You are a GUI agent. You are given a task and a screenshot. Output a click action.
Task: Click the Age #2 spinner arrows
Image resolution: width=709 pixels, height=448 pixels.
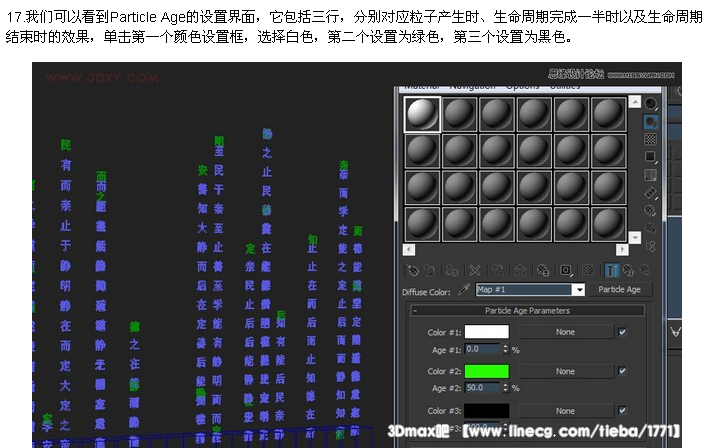(505, 388)
